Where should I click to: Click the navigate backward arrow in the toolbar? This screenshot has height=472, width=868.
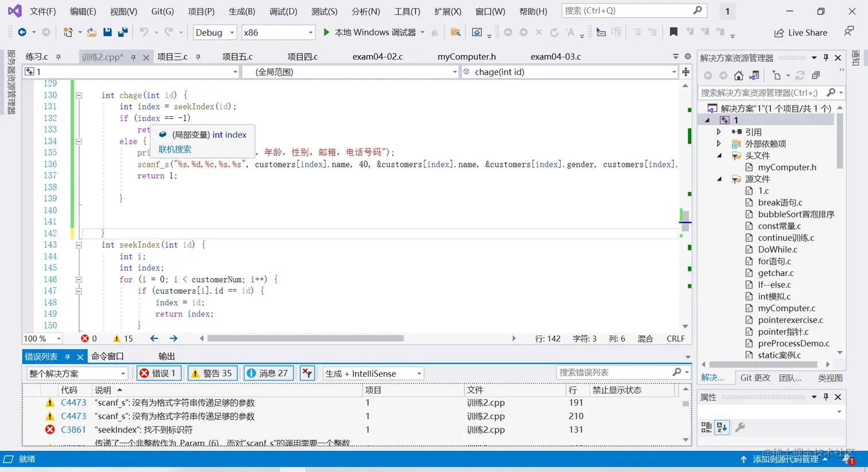pyautogui.click(x=22, y=33)
